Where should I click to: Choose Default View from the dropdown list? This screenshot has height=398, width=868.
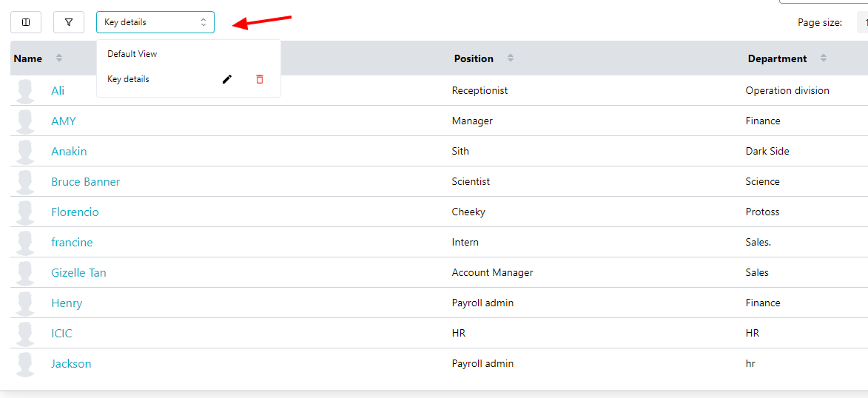click(132, 54)
